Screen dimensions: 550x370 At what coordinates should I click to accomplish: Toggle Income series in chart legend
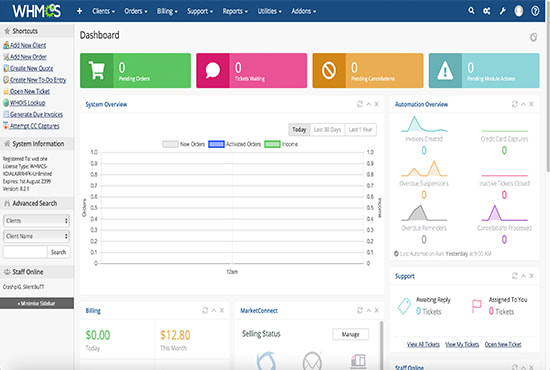point(281,144)
